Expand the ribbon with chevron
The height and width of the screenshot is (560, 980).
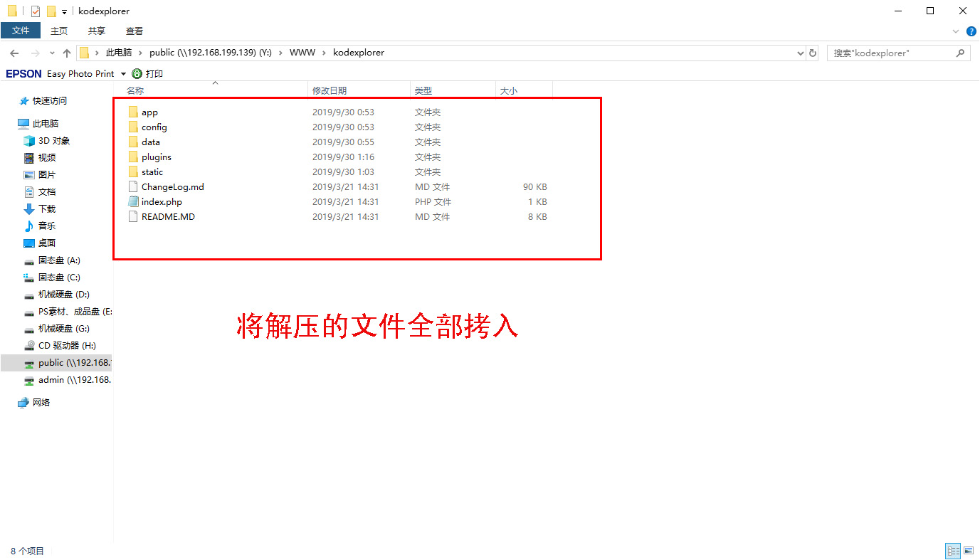coord(956,31)
